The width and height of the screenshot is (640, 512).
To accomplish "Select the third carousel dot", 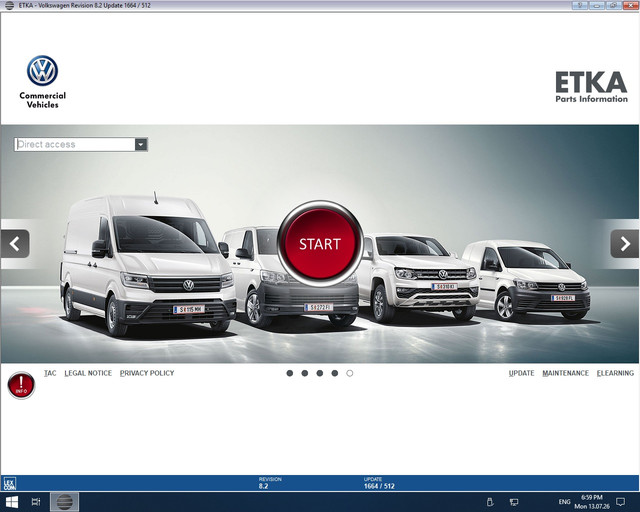I will (320, 373).
